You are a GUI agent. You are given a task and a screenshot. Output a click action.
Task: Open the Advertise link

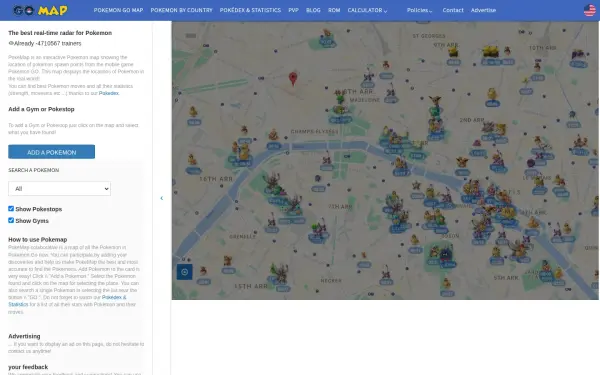point(483,10)
